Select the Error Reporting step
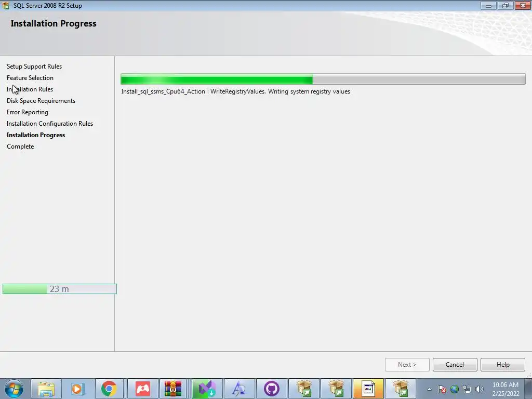This screenshot has width=532, height=399. 28,112
